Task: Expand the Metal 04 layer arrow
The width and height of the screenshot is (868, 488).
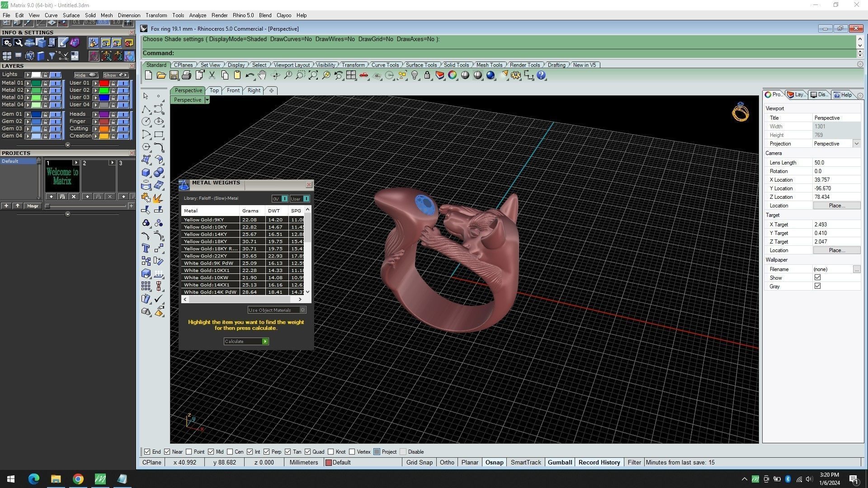Action: (x=28, y=105)
